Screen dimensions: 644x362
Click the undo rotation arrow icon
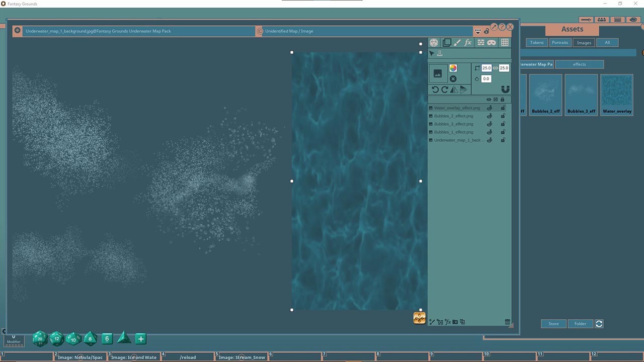tap(435, 89)
